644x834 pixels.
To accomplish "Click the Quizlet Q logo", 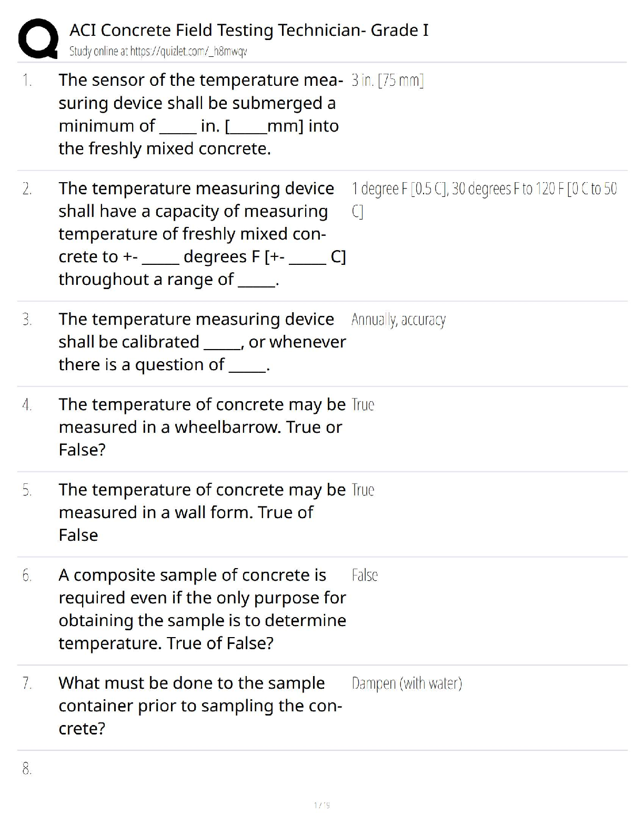I will [38, 38].
